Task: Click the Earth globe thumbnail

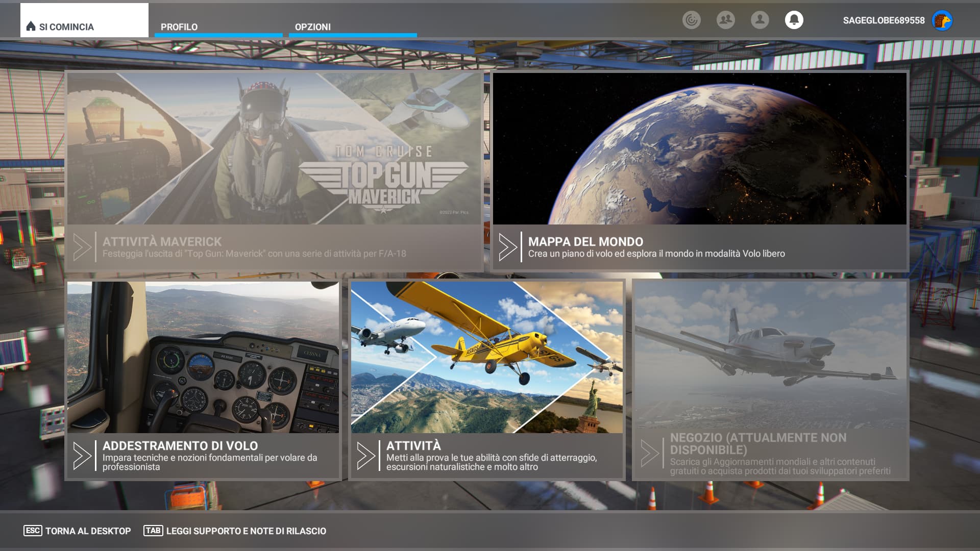Action: (x=700, y=148)
